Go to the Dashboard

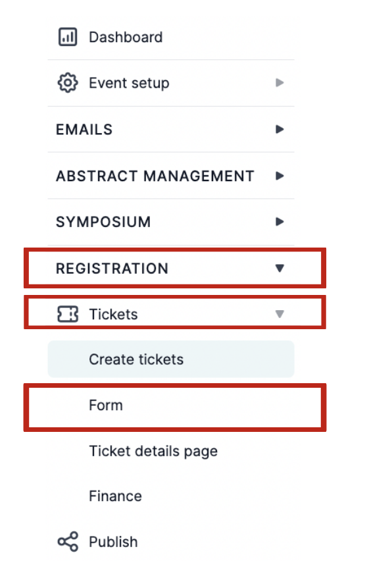pyautogui.click(x=125, y=37)
